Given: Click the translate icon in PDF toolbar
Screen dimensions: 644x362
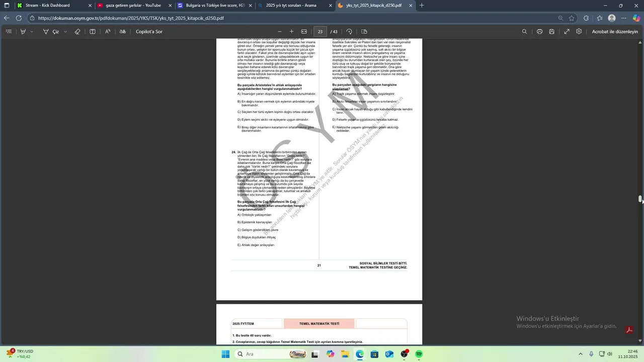Looking at the screenshot, I should (x=123, y=32).
